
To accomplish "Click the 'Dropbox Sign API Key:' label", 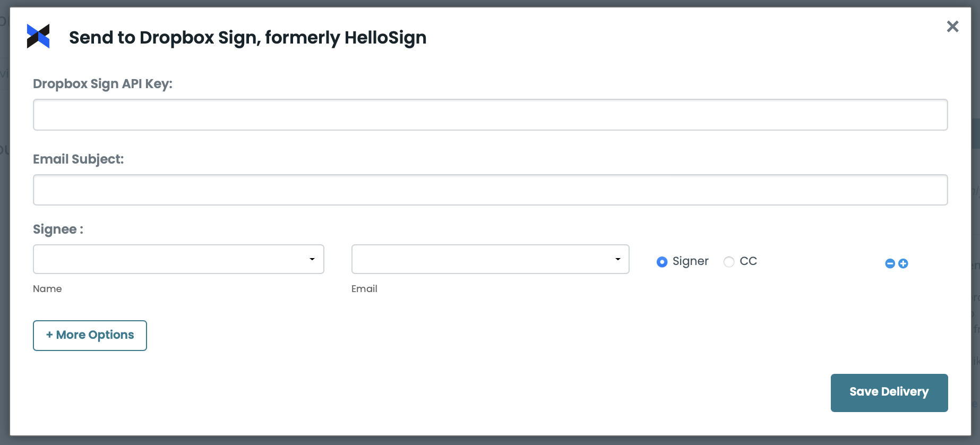I will point(102,84).
